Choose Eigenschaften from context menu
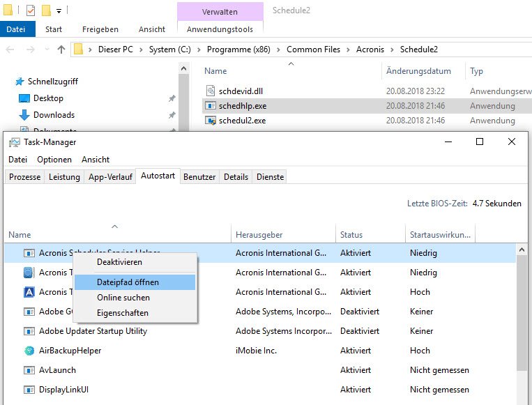The height and width of the screenshot is (405, 532). point(135,313)
